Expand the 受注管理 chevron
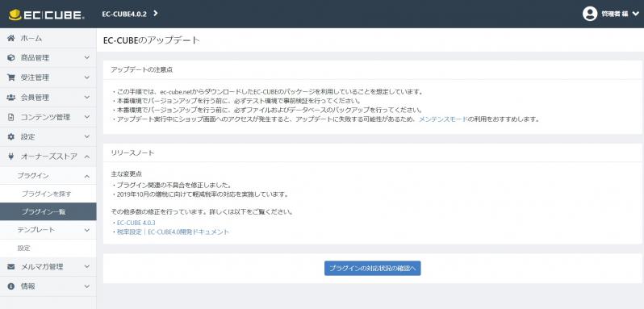This screenshot has width=644, height=309. pos(86,77)
